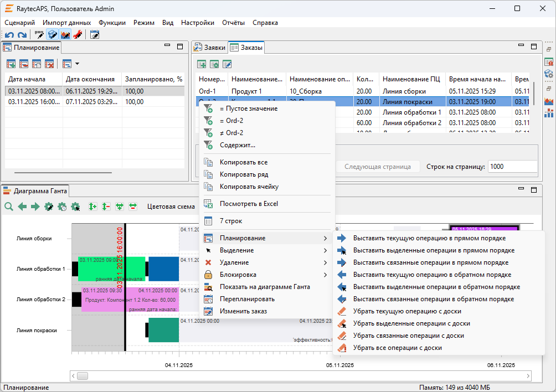Open the planning toolbar dropdown arrow
Screen dimensions: 556x392
77,64
